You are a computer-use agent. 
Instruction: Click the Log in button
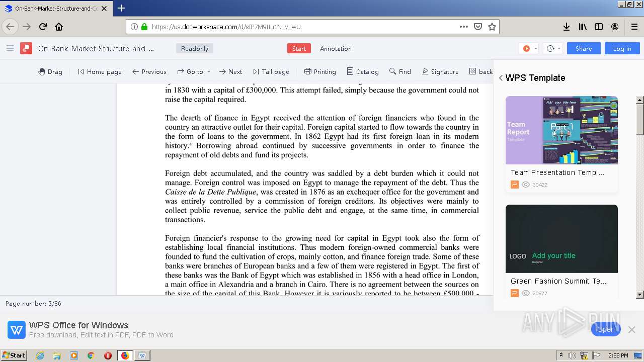[622, 48]
